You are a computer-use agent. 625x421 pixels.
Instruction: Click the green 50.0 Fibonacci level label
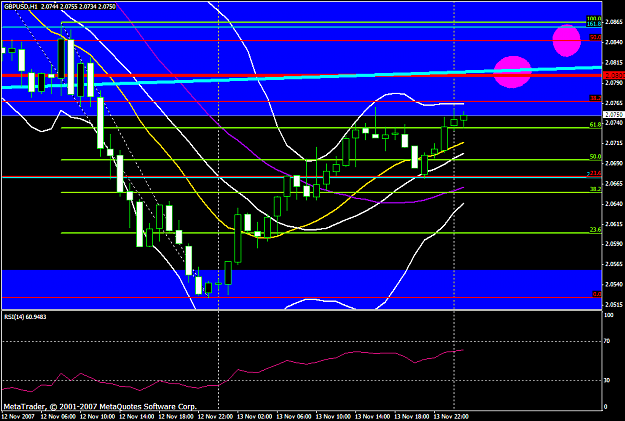click(596, 157)
